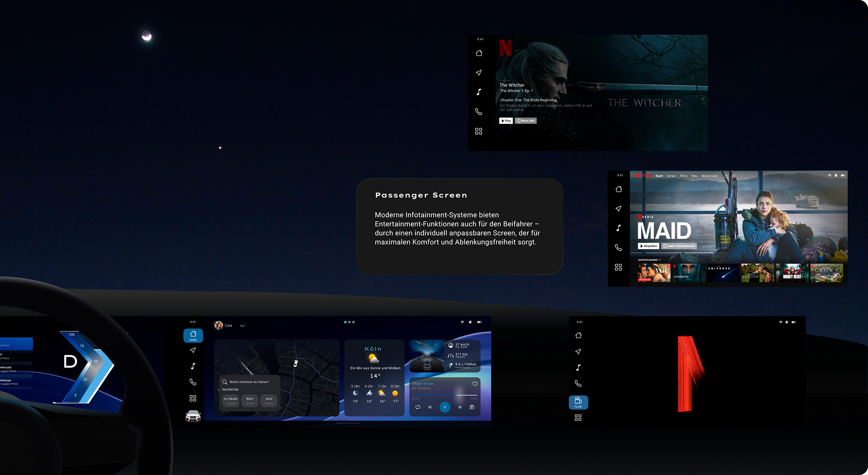Open Home on Netflix splash screen sidebar
Viewport: 868px width, 475px height.
pyautogui.click(x=578, y=335)
